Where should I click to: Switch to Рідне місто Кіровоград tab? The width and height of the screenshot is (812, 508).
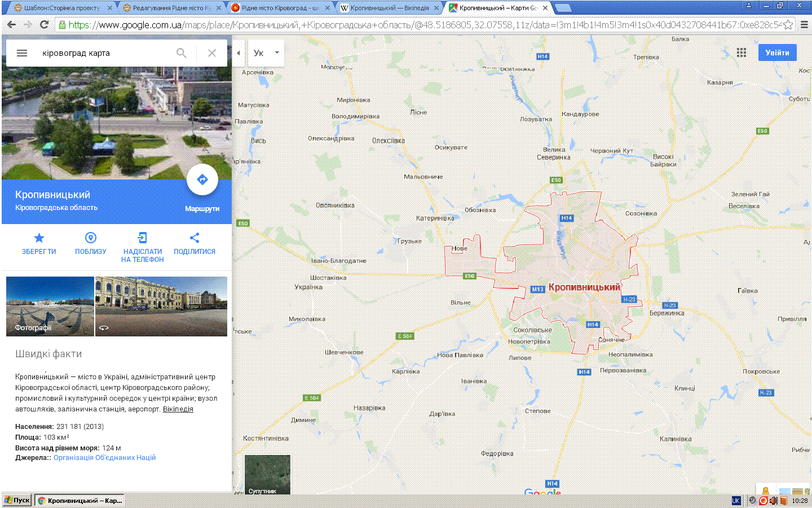point(279,8)
